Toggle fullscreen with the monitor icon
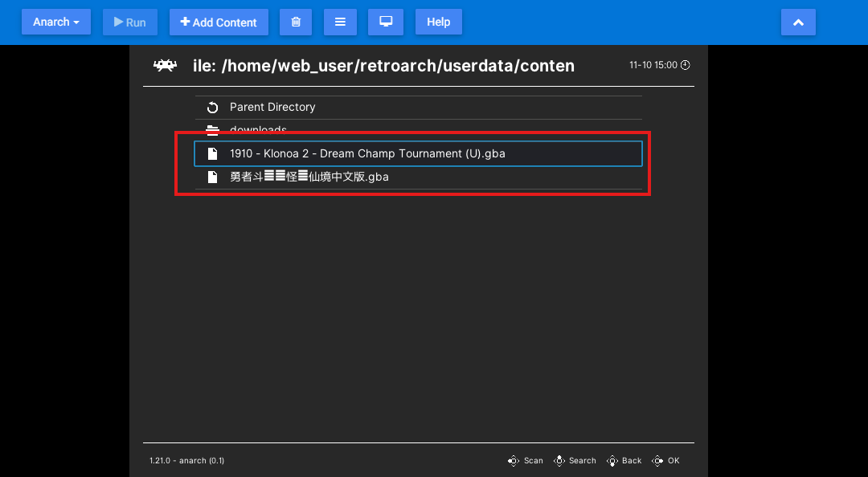The width and height of the screenshot is (868, 477). tap(386, 22)
